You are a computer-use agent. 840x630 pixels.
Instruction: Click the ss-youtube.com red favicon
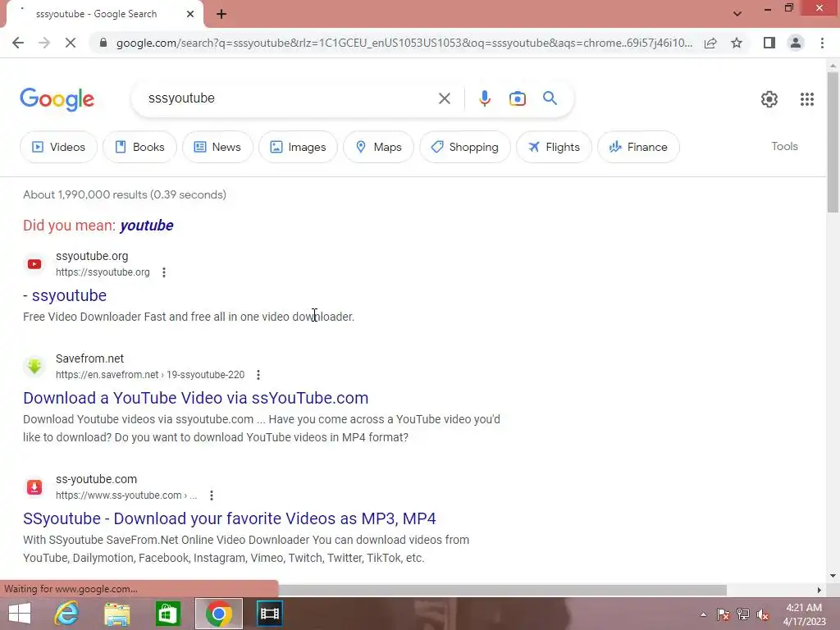click(34, 487)
